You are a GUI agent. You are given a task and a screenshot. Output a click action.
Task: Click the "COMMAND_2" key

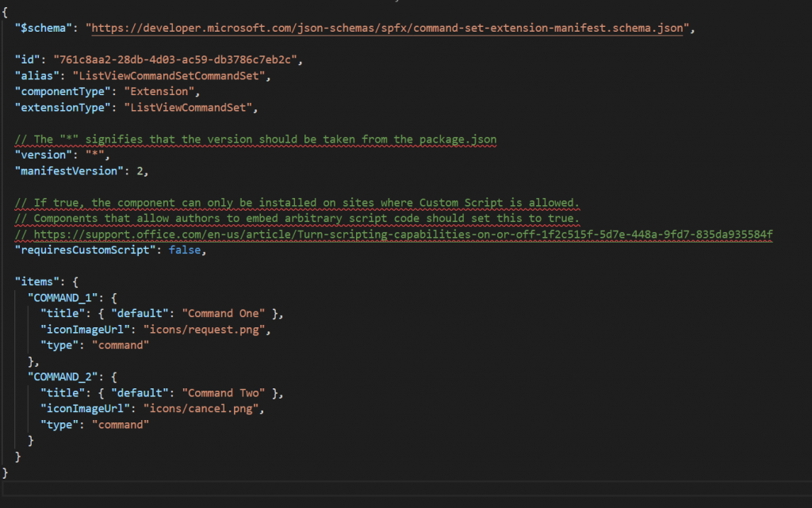tap(63, 377)
